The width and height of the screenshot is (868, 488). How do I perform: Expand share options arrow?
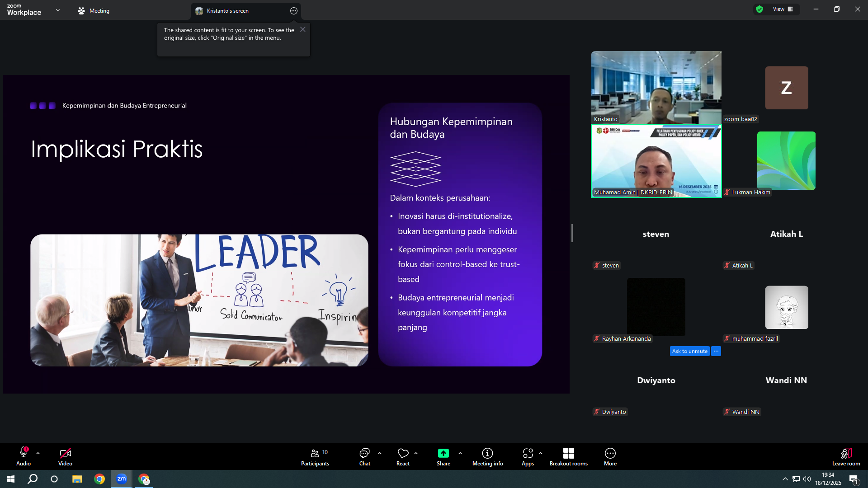[x=460, y=453]
